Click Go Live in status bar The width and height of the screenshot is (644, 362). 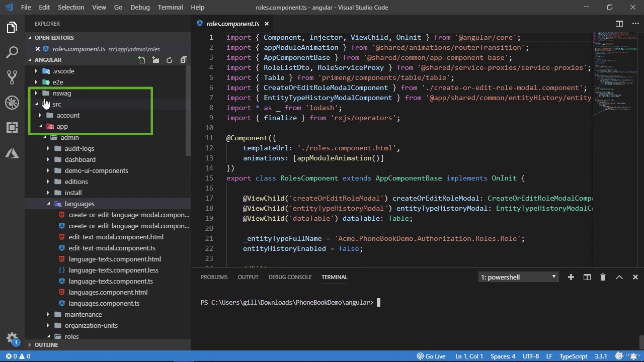[x=431, y=356]
